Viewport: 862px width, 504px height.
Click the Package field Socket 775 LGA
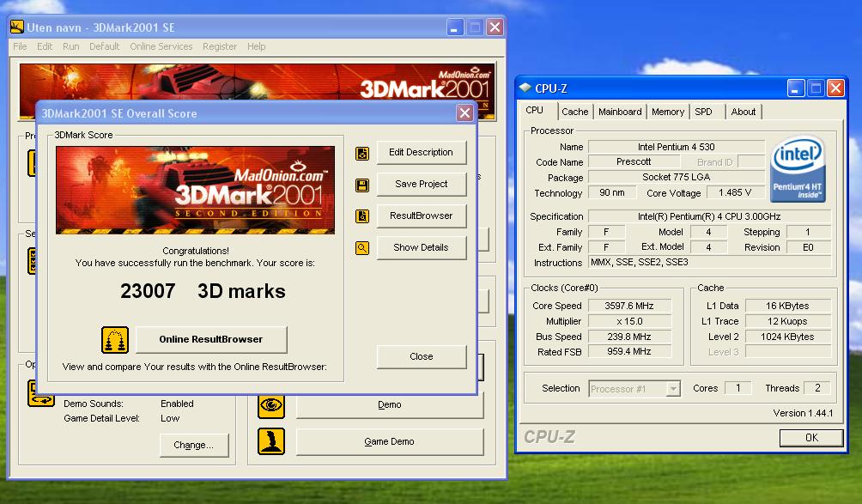677,177
